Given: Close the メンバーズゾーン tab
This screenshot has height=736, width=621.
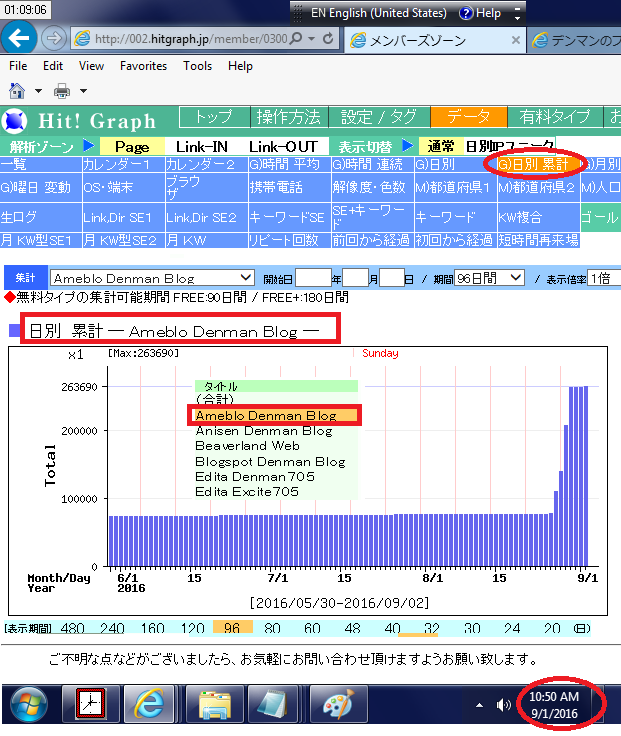Looking at the screenshot, I should tap(515, 40).
